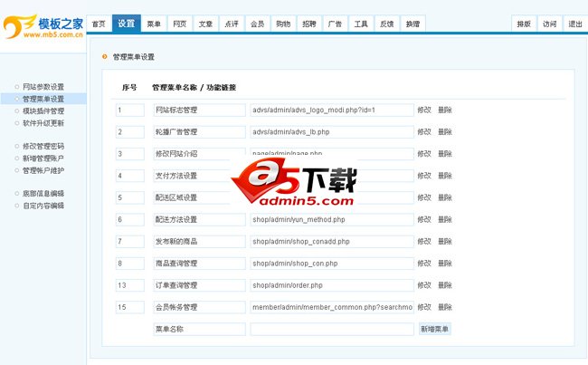Click the advs_logo_modi.php link field
Screen dimensions: 588x365
(x=332, y=110)
